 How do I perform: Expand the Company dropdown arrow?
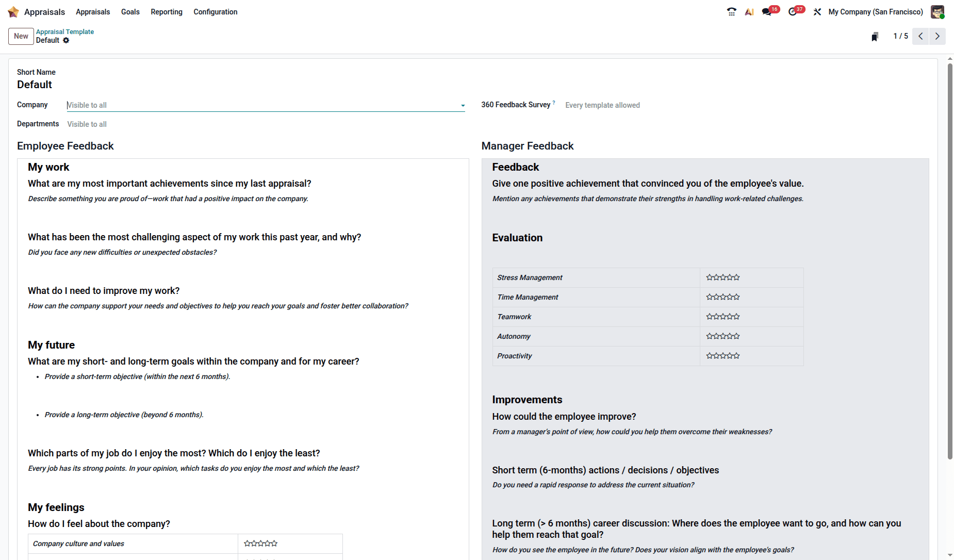463,106
